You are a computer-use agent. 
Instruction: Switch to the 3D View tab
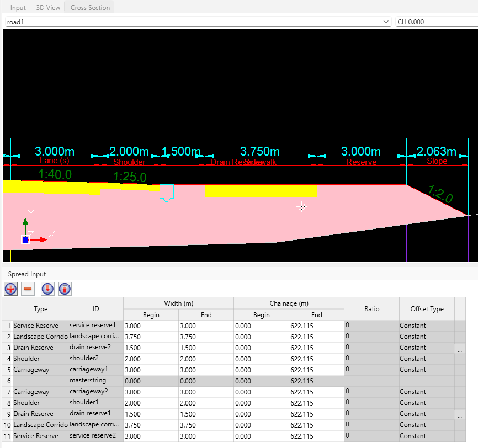tap(48, 8)
